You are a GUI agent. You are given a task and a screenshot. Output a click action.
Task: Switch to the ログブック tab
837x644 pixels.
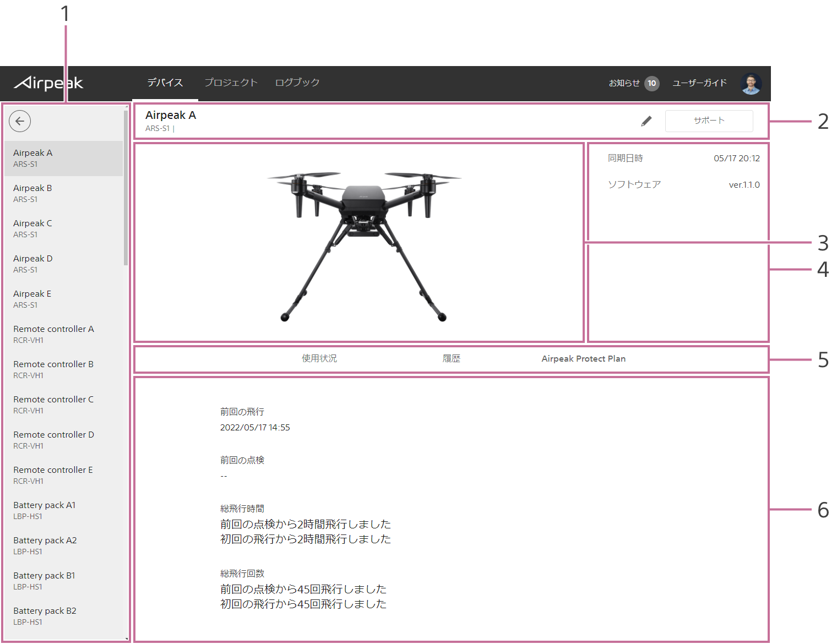pyautogui.click(x=297, y=83)
